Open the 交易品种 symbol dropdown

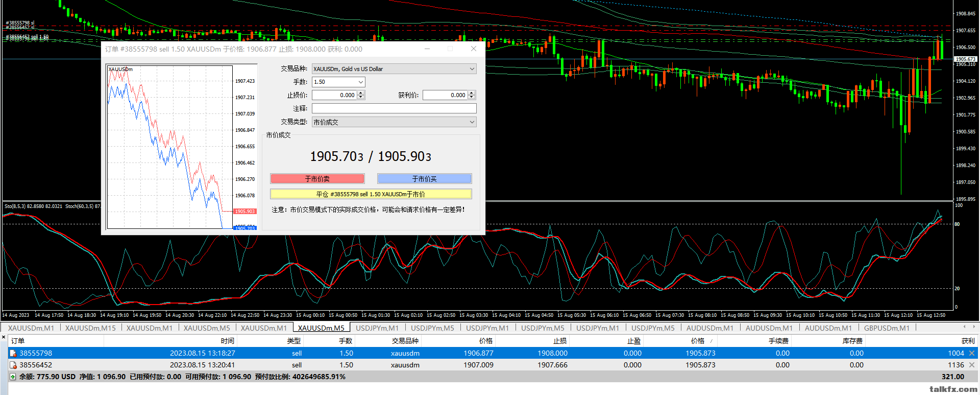coord(472,69)
